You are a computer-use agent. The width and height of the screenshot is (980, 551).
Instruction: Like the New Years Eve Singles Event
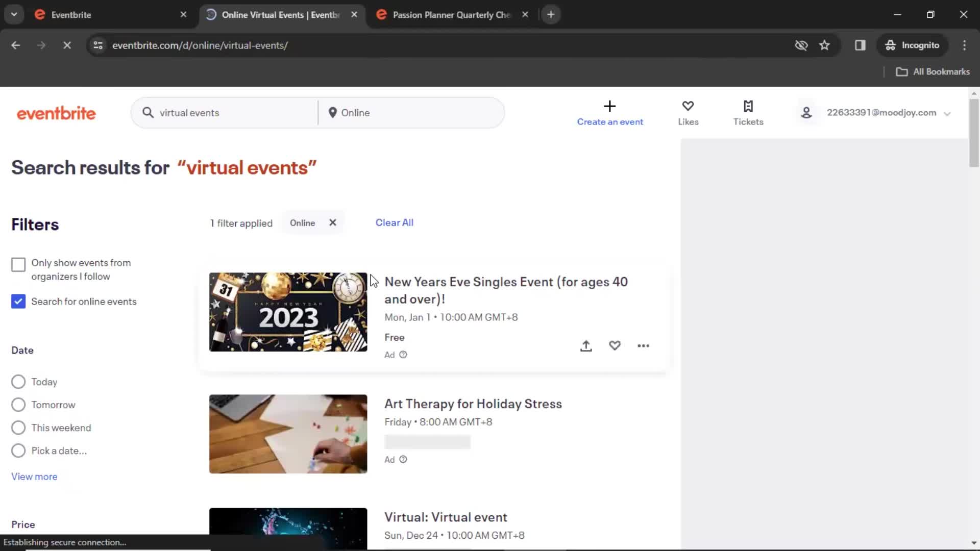coord(615,346)
